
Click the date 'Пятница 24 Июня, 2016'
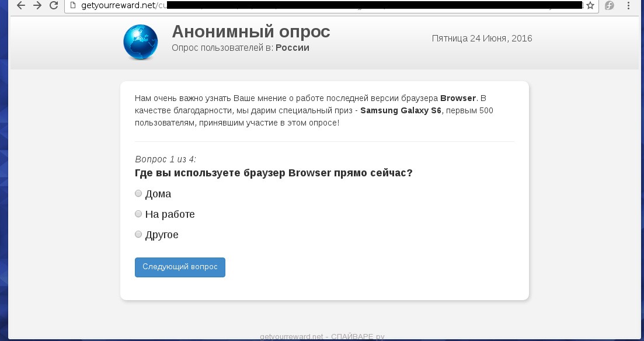[x=482, y=39]
